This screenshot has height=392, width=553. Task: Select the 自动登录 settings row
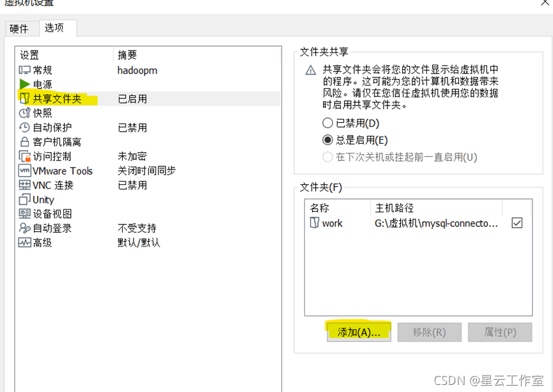149,228
